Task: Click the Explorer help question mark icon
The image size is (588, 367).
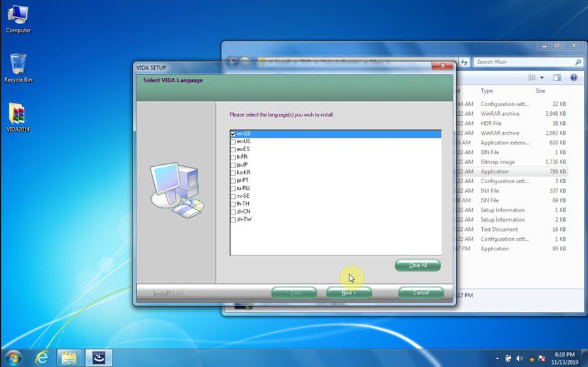Action: [574, 77]
